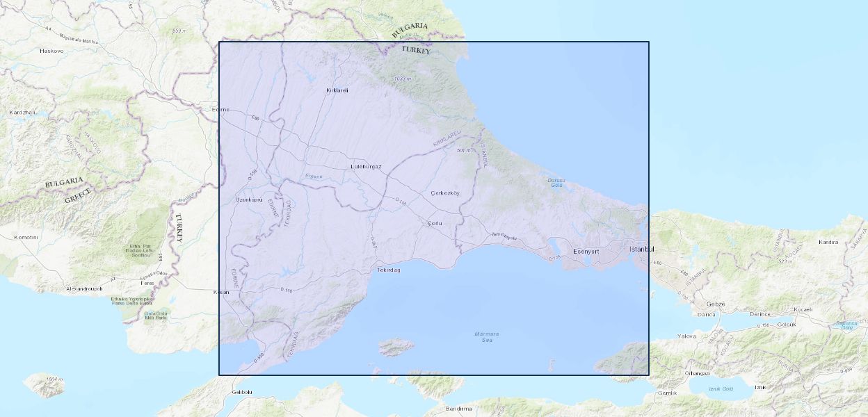Screen dimensions: 868x417
Task: Click the Uzunköprü town label
Action: [249, 199]
